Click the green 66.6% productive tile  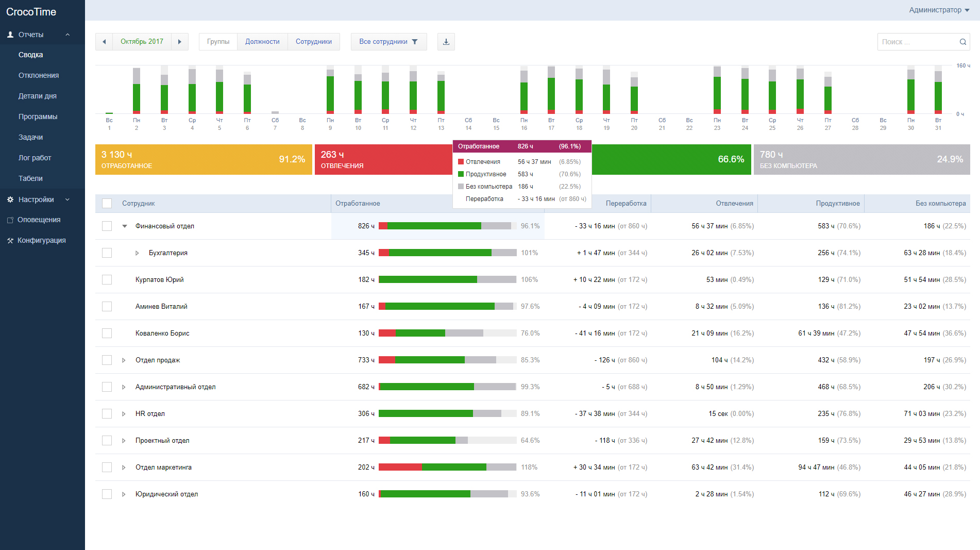tap(671, 159)
